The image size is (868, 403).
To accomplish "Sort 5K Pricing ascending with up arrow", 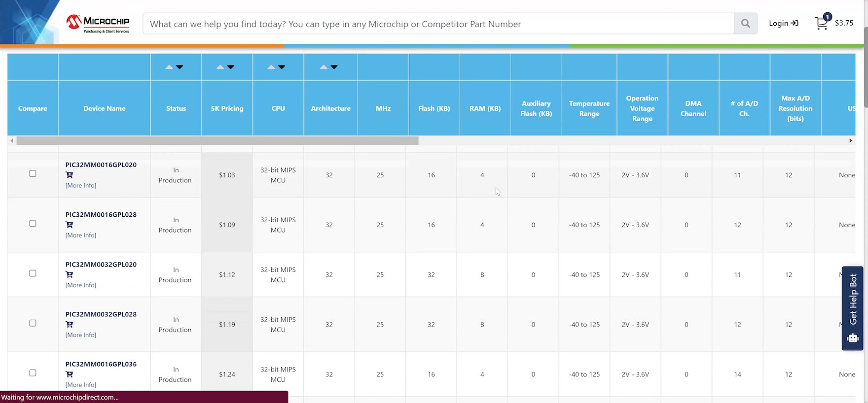I will point(220,67).
